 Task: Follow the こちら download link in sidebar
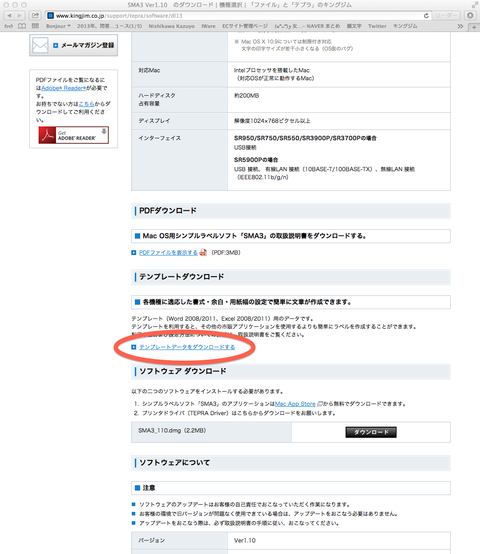[87, 104]
